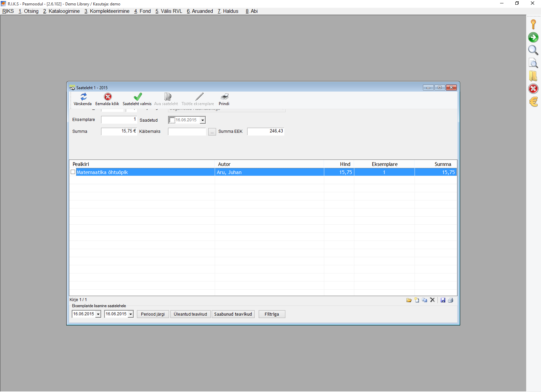Toggle the checkbox inside Saadetud date field

coord(172,120)
